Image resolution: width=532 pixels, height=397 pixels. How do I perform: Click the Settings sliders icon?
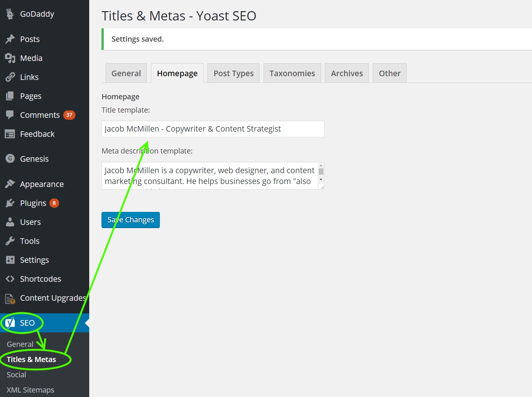pos(10,260)
